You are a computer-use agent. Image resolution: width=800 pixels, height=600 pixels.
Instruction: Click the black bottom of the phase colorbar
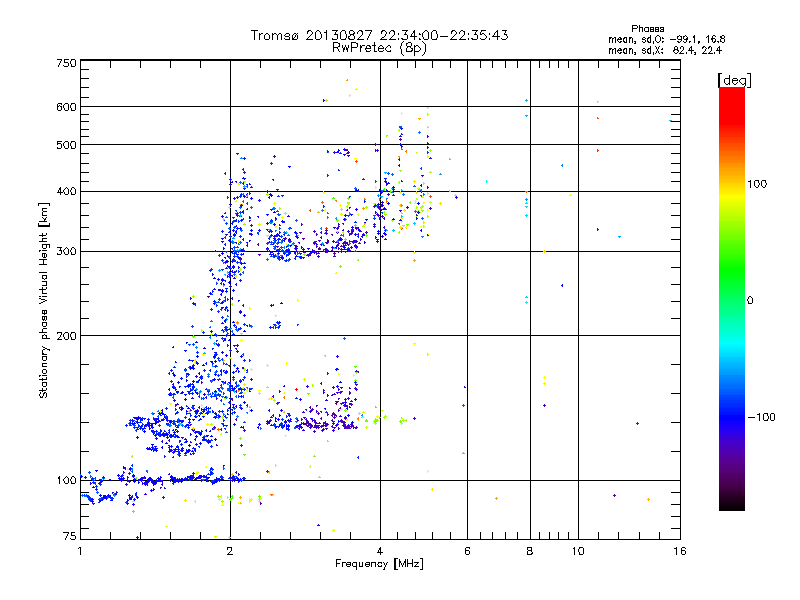(x=732, y=503)
